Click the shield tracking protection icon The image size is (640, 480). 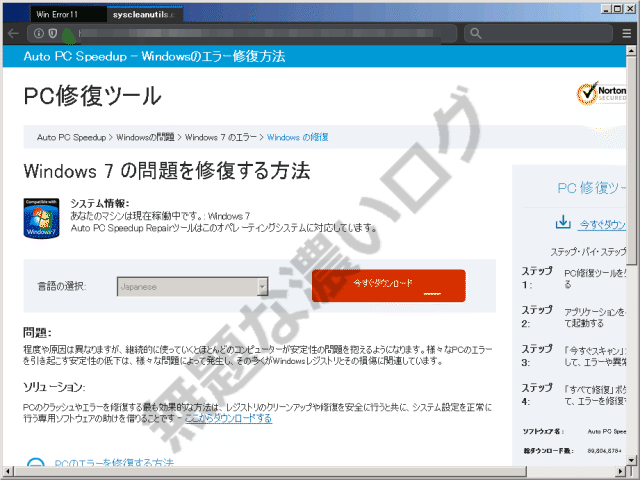pyautogui.click(x=53, y=33)
